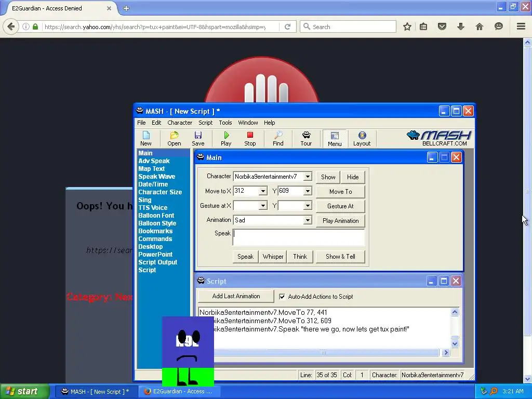Close the E2Guardian tab
The width and height of the screenshot is (532, 399).
coord(109,8)
